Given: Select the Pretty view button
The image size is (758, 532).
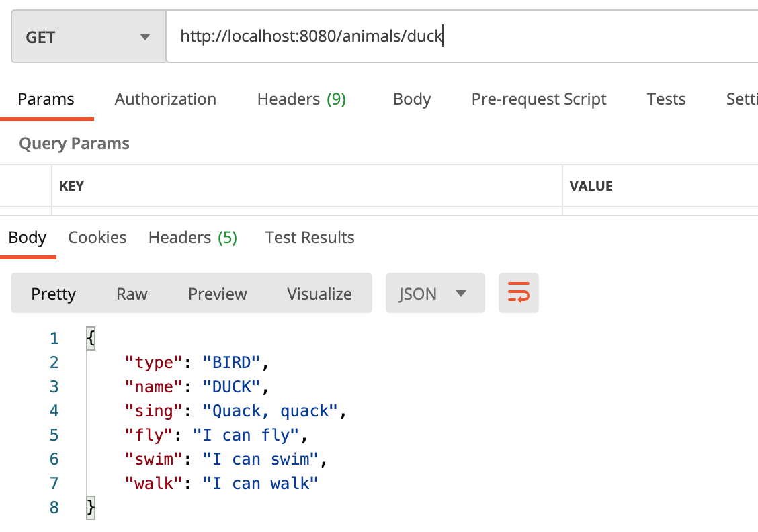Looking at the screenshot, I should click(54, 294).
